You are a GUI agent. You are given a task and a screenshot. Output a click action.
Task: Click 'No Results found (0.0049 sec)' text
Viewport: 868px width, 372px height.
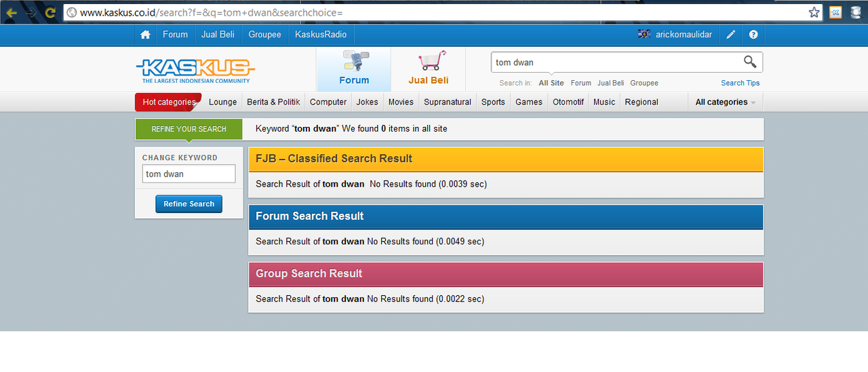[x=426, y=241]
